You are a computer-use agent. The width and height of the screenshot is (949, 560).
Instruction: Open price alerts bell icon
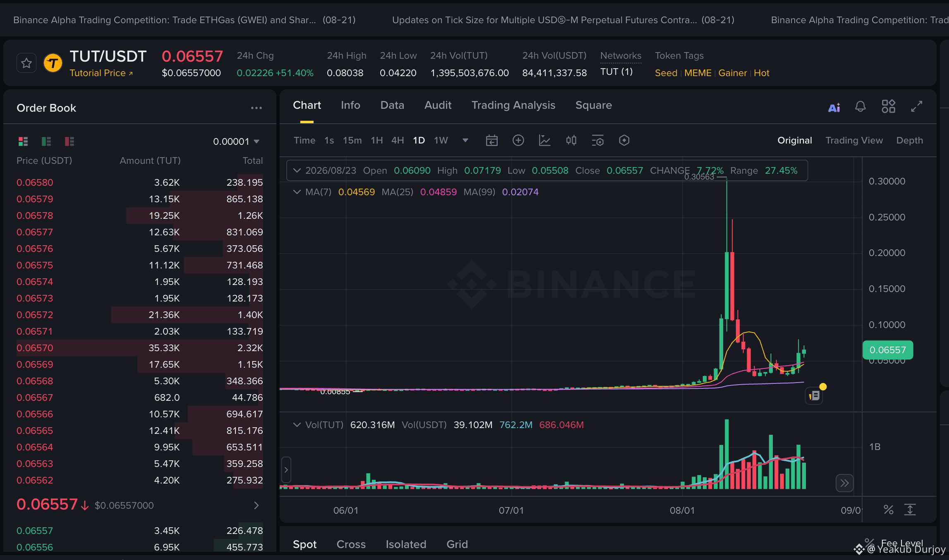(860, 107)
